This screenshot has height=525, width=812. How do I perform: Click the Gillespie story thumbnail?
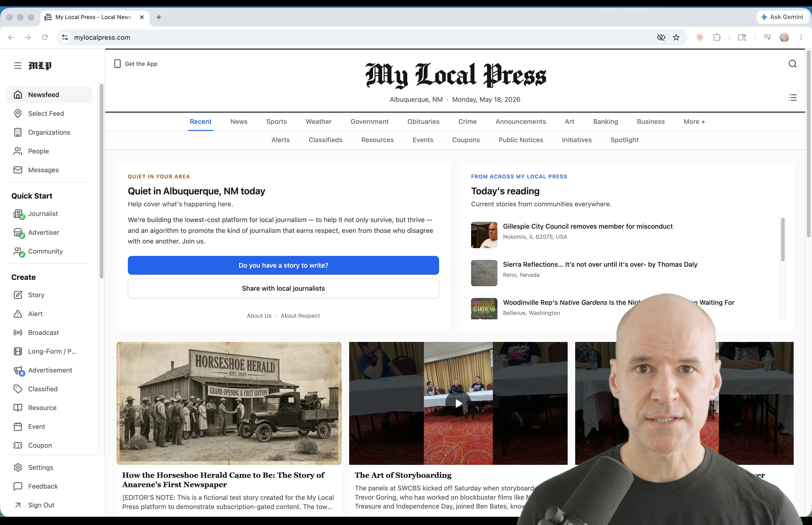(484, 235)
